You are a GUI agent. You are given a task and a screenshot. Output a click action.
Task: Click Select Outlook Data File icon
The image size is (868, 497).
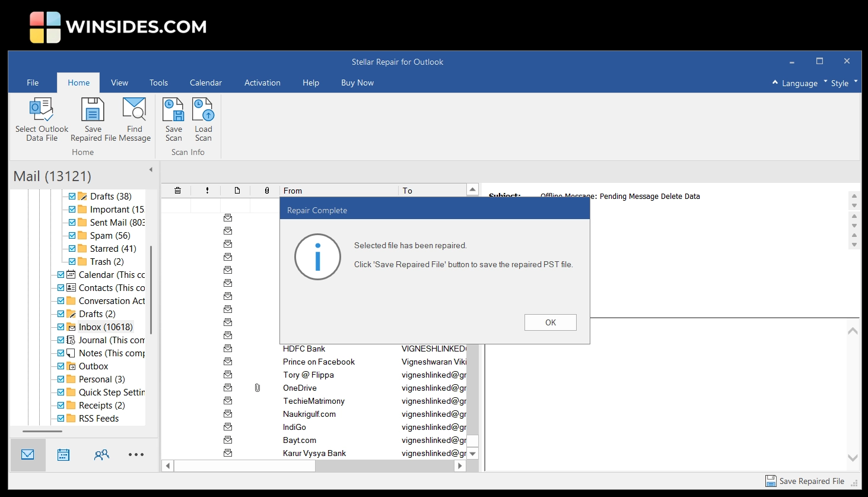click(42, 110)
